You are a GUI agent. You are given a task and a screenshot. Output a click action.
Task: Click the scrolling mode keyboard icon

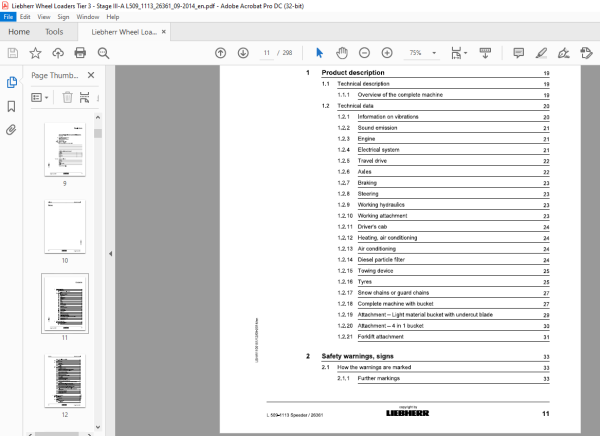[485, 53]
